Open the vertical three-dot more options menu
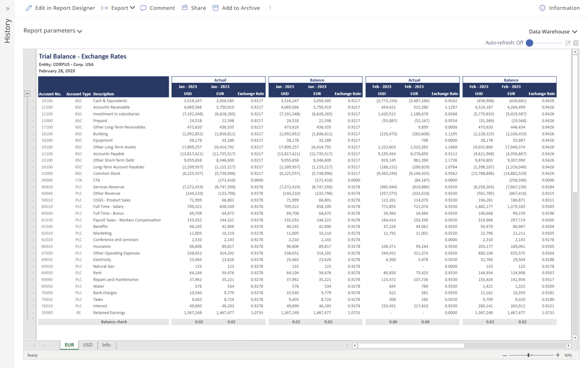Viewport: 588px width, 368px height. coord(271,8)
